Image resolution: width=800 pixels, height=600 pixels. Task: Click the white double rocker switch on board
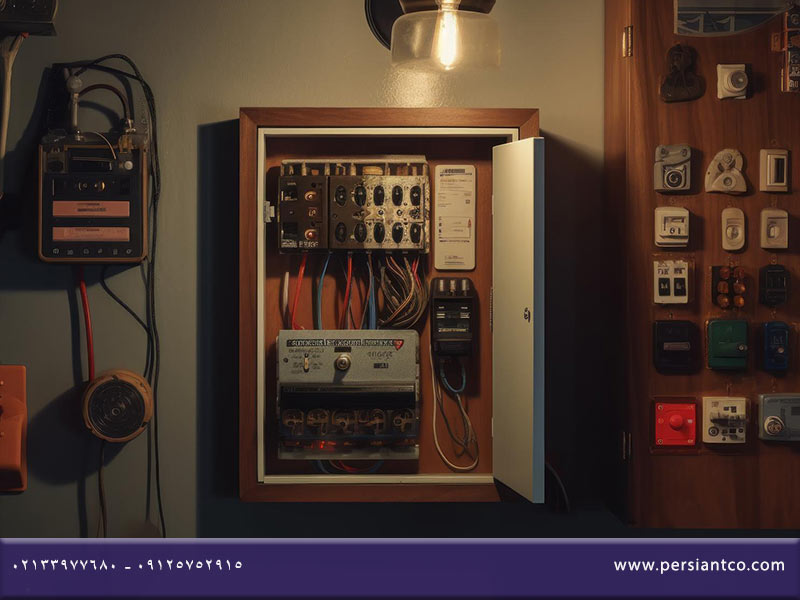[671, 282]
